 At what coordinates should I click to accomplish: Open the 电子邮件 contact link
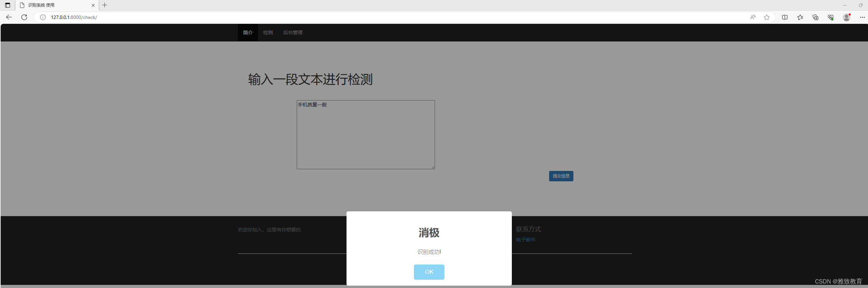coord(526,240)
